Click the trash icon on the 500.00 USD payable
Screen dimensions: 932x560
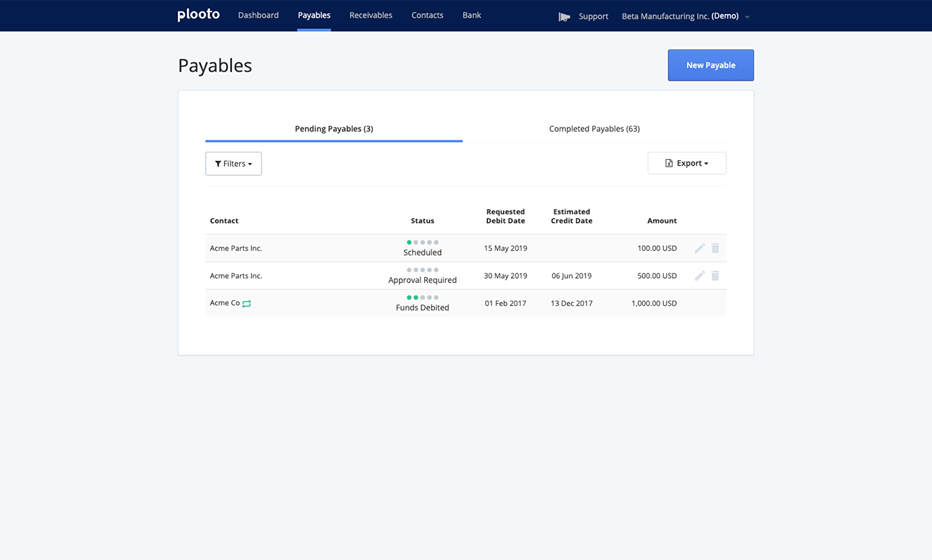click(x=715, y=275)
